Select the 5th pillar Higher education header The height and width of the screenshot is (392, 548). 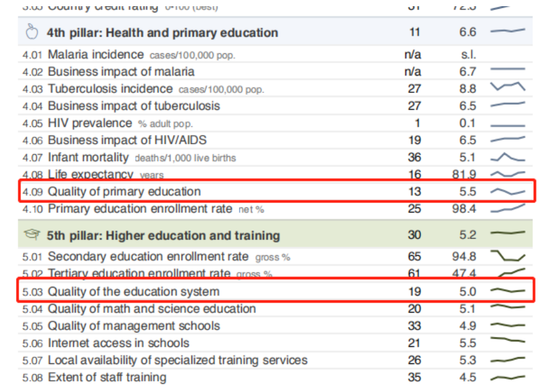[275, 235]
